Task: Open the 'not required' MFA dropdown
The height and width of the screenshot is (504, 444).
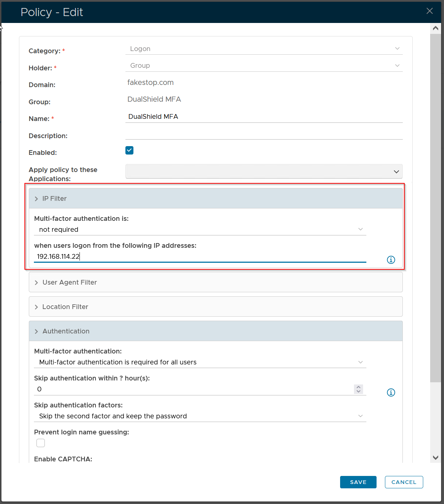Action: (x=200, y=230)
